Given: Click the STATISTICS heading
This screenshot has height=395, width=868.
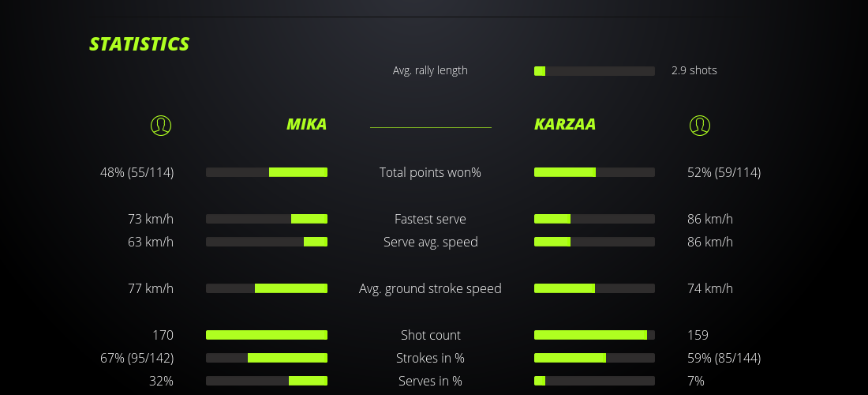Looking at the screenshot, I should click(140, 44).
